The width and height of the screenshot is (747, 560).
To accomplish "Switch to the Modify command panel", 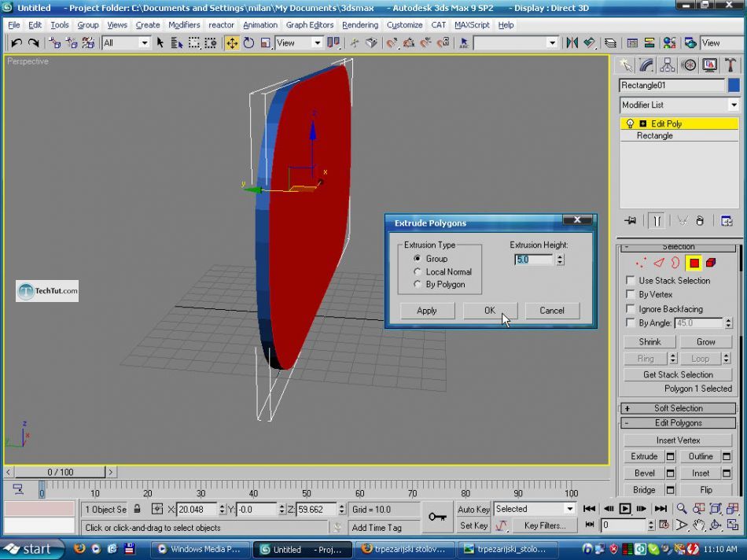I will tap(646, 65).
